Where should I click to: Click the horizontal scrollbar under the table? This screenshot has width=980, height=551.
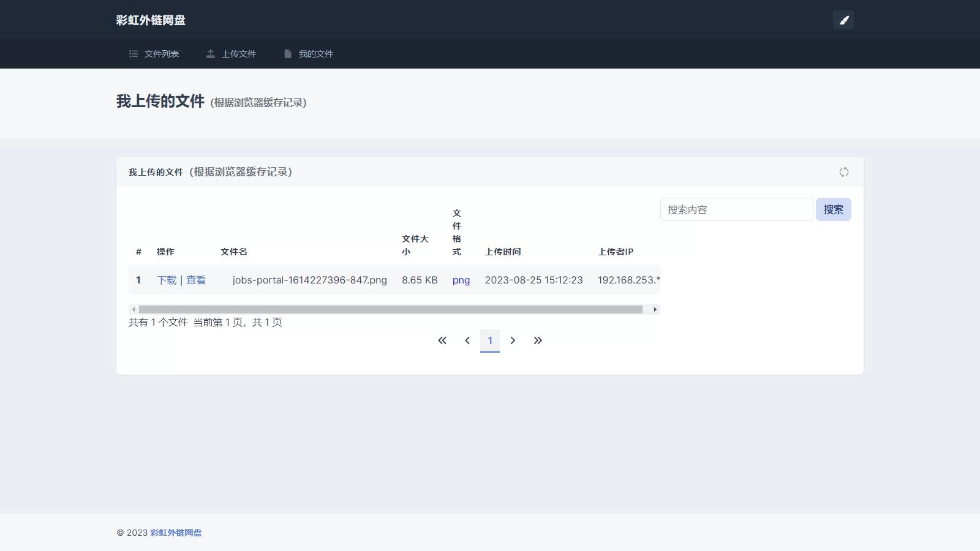tap(394, 309)
